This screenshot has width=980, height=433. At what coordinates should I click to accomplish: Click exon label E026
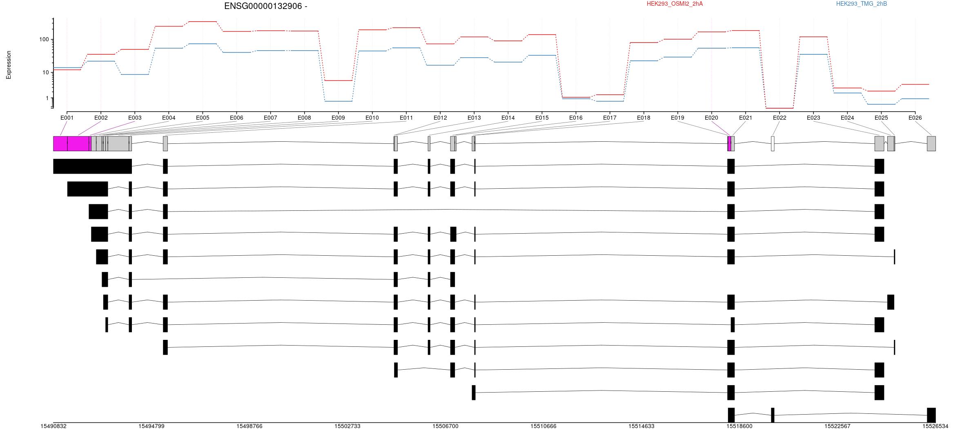(x=915, y=118)
